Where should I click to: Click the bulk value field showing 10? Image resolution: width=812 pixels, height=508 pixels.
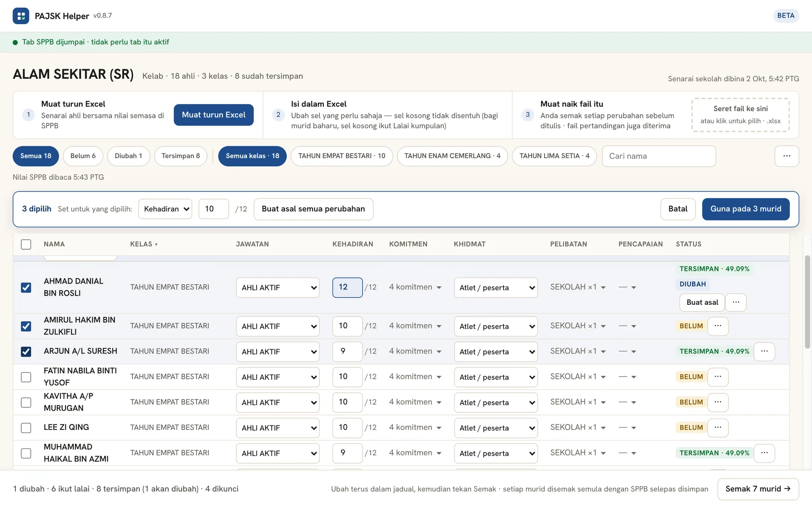pos(213,209)
